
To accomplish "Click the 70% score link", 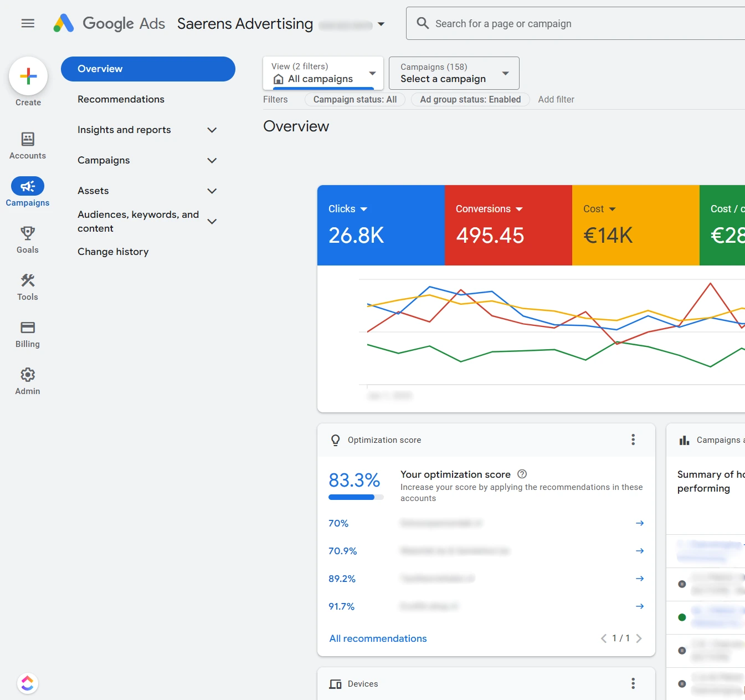I will point(338,523).
